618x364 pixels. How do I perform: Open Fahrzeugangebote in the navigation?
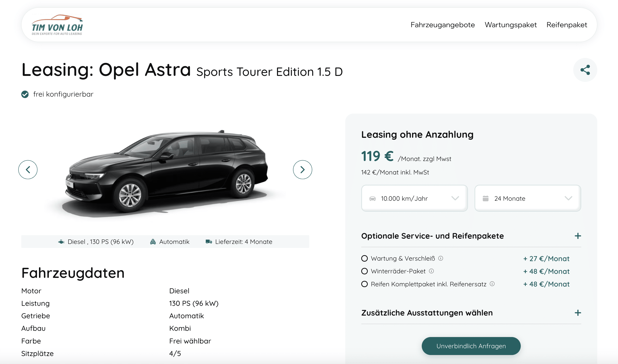[x=442, y=25]
